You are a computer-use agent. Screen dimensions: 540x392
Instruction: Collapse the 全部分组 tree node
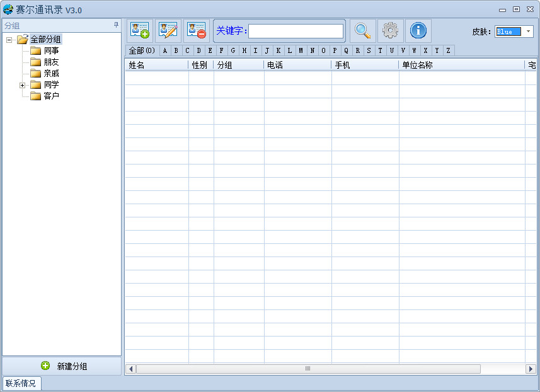pos(9,40)
